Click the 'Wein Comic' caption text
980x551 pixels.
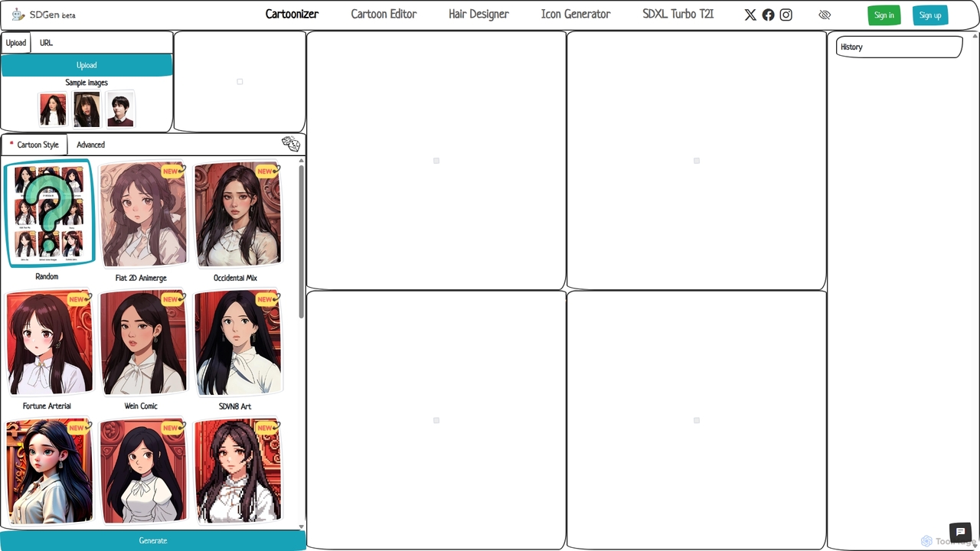[141, 406]
